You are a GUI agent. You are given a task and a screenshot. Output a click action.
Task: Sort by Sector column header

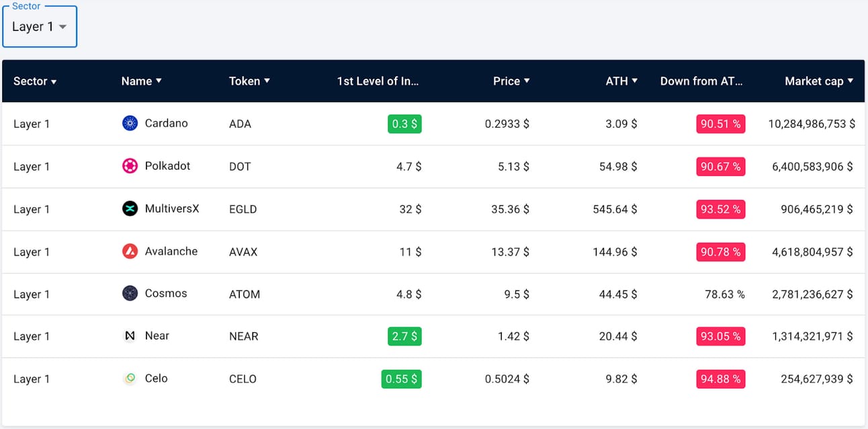[35, 81]
